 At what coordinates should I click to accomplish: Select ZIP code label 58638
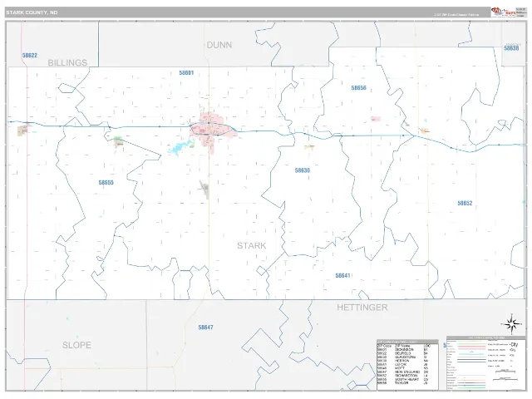coord(511,48)
